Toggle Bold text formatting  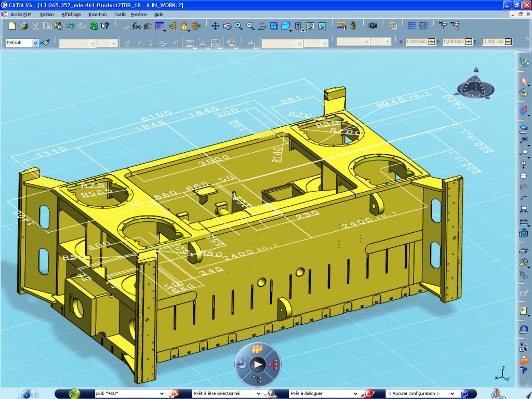click(x=127, y=43)
